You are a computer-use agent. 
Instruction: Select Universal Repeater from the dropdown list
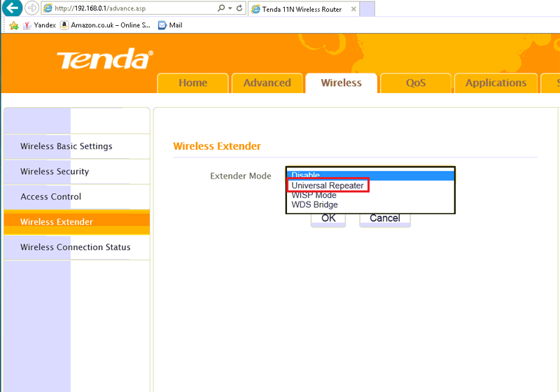pos(328,185)
